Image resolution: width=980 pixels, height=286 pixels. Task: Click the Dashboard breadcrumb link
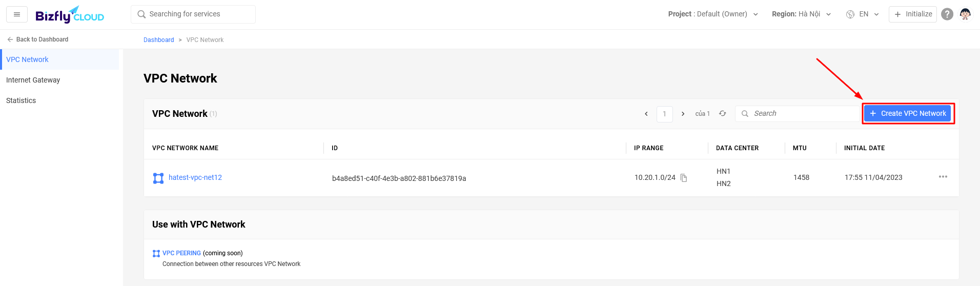click(159, 40)
